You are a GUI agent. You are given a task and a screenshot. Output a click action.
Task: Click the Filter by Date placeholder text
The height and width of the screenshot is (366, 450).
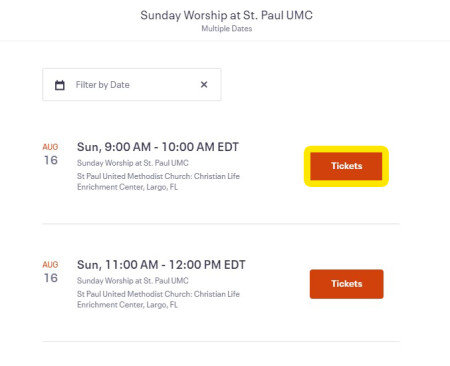pos(103,85)
